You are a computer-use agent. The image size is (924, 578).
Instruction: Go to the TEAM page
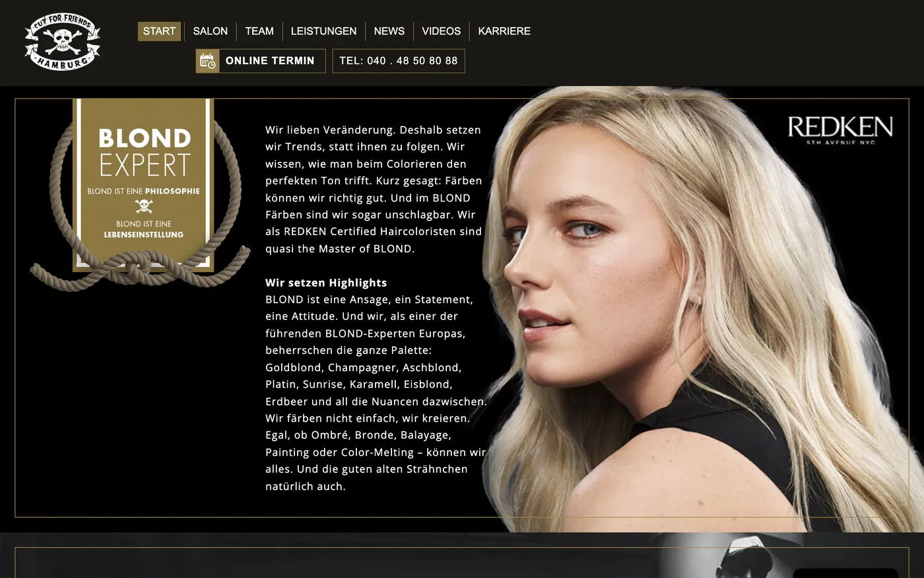pyautogui.click(x=259, y=31)
